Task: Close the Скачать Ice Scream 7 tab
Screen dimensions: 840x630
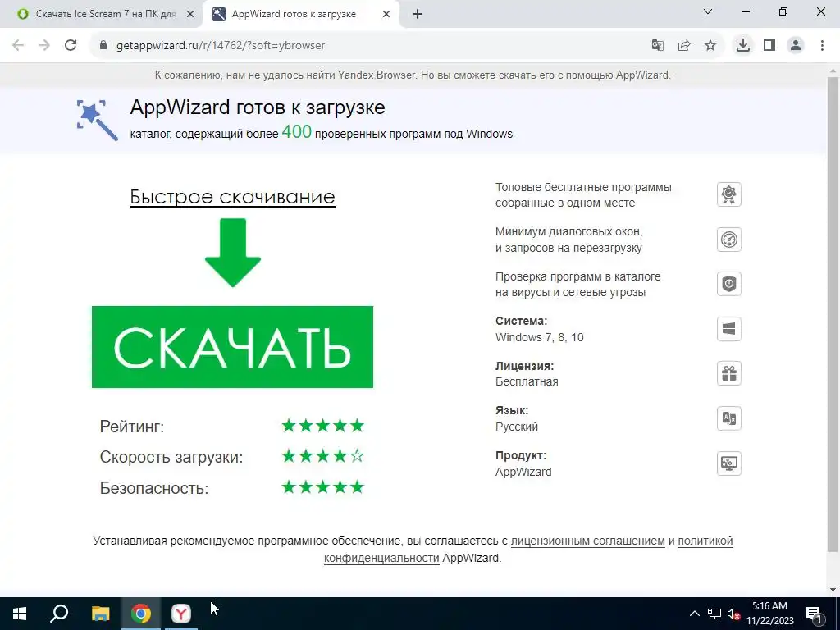Action: (189, 15)
